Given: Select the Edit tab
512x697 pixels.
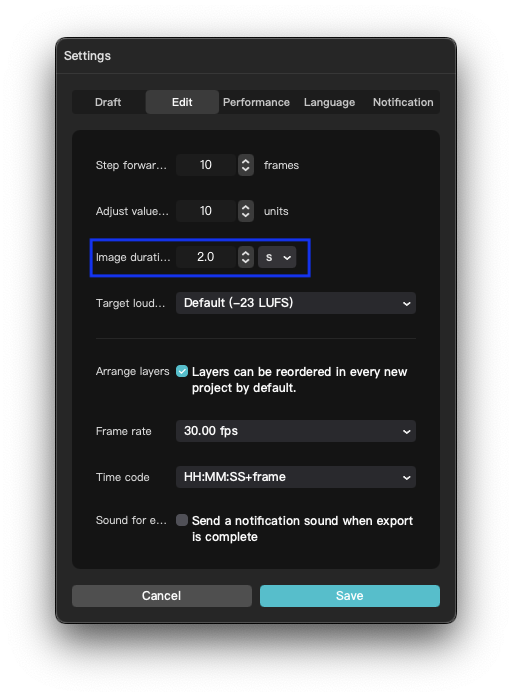Looking at the screenshot, I should coord(182,102).
